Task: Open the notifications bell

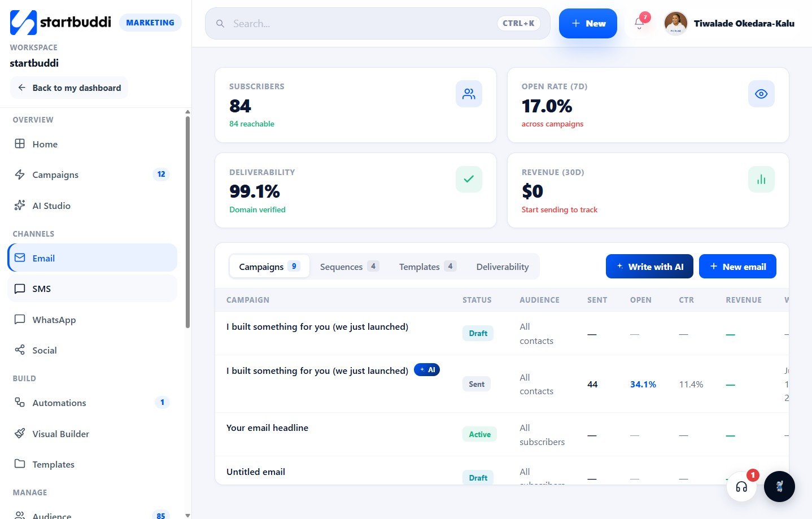Action: coord(639,23)
